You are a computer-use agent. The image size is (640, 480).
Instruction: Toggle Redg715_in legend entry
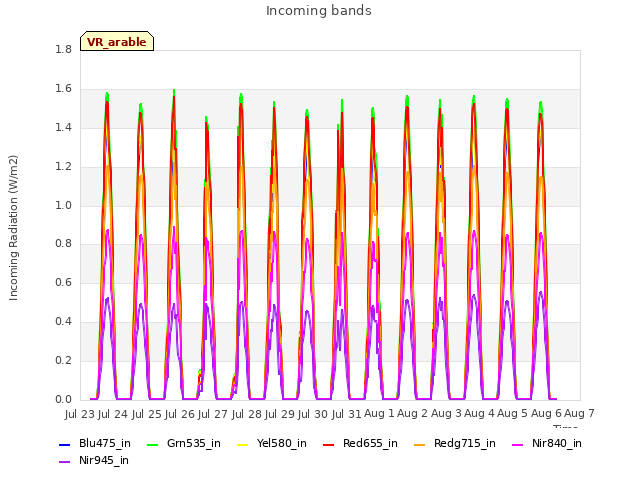[x=455, y=443]
